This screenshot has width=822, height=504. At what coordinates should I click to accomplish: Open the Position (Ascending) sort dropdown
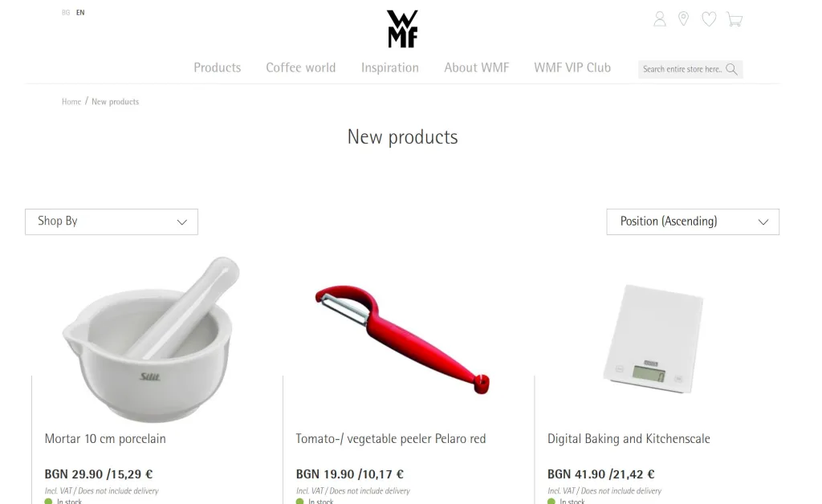coord(693,222)
